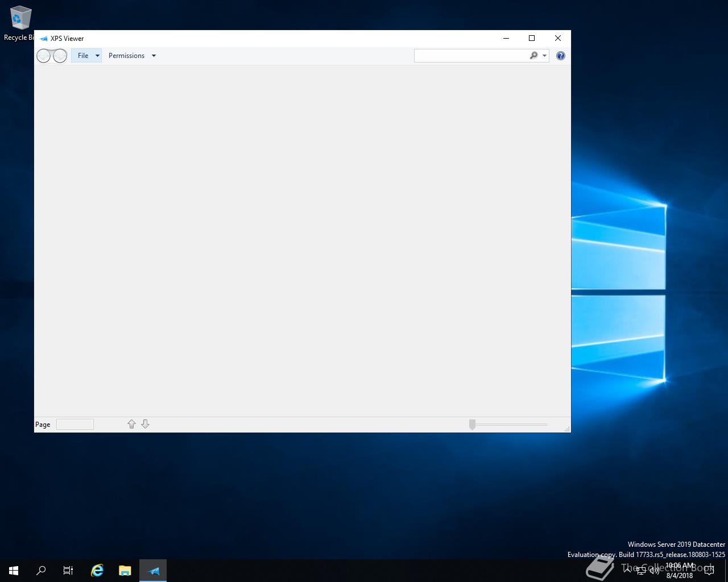The width and height of the screenshot is (728, 582).
Task: Go to next page with down arrow
Action: (145, 425)
